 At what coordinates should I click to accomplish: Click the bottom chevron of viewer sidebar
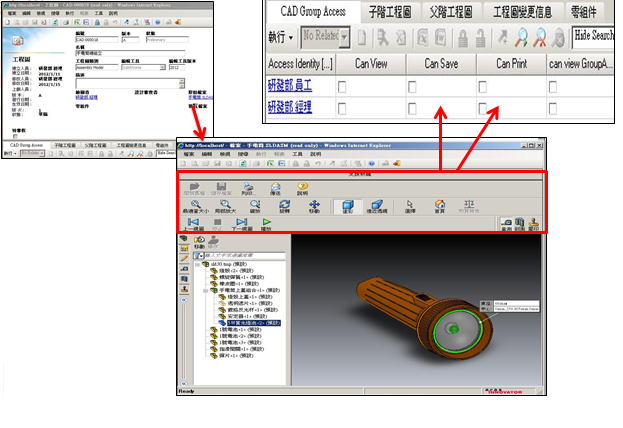pyautogui.click(x=184, y=383)
